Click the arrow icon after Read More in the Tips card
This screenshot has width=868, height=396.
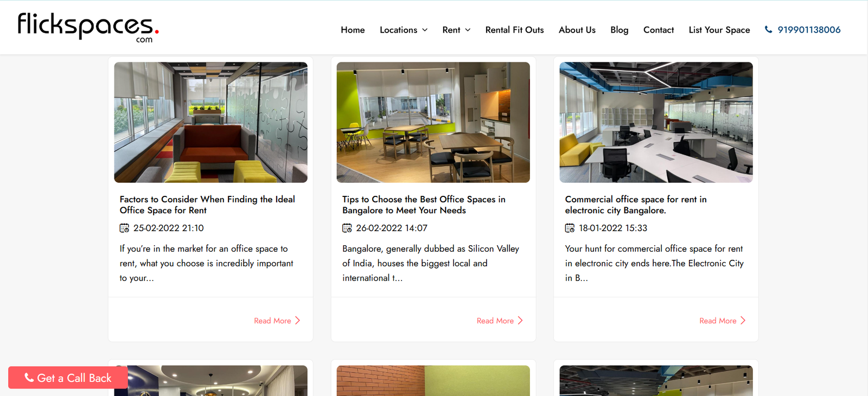click(x=520, y=321)
